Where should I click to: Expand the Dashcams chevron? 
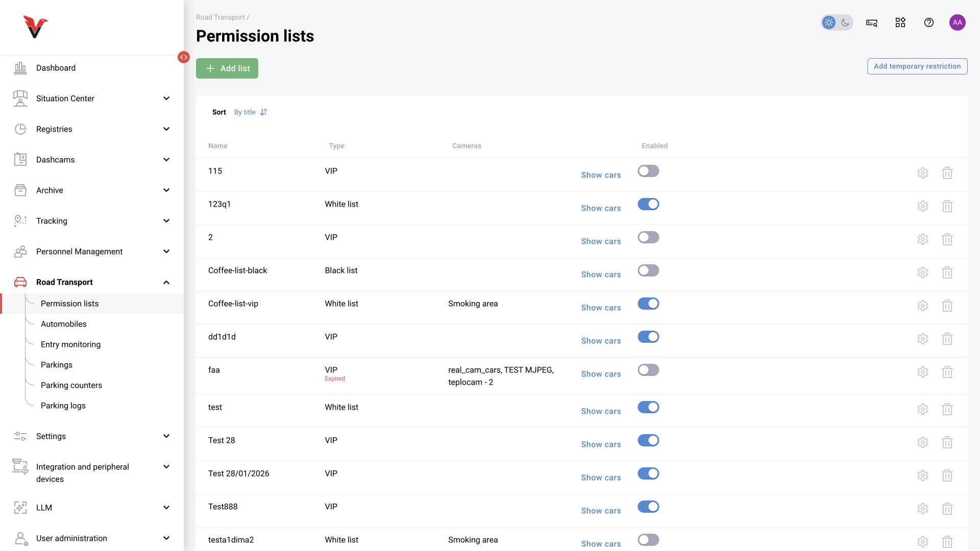(x=166, y=160)
